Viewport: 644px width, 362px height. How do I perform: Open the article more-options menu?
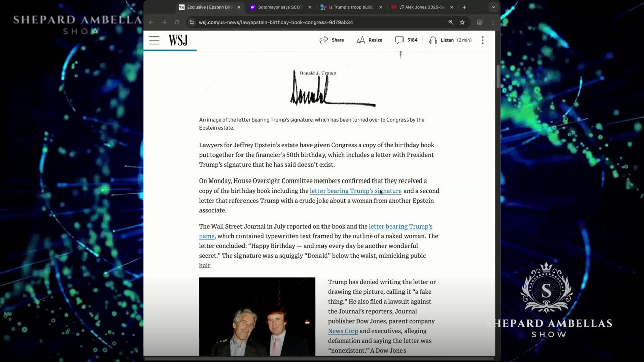(x=482, y=40)
